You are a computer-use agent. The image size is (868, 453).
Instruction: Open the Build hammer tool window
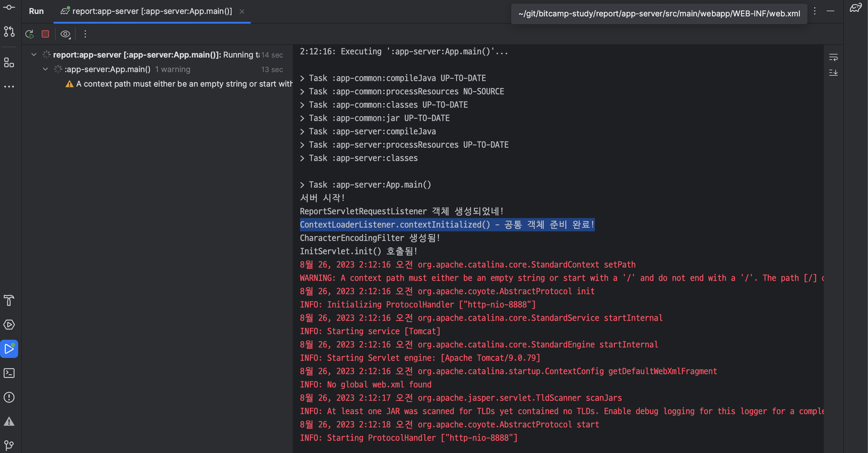[9, 300]
